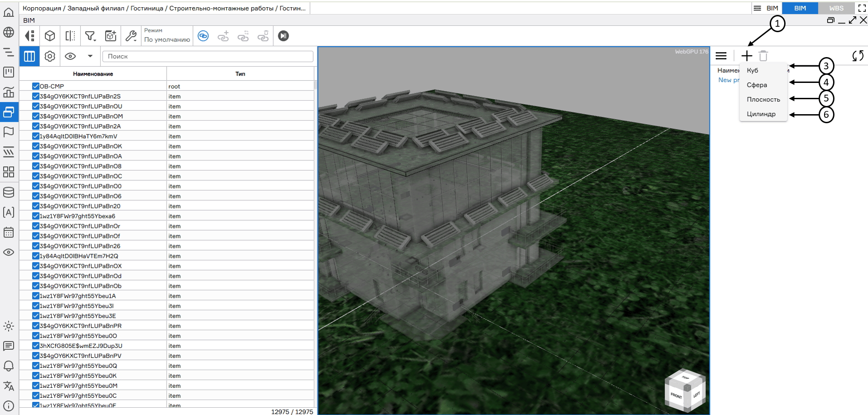The image size is (868, 415).
Task: Switch to the WBS tab
Action: [836, 8]
